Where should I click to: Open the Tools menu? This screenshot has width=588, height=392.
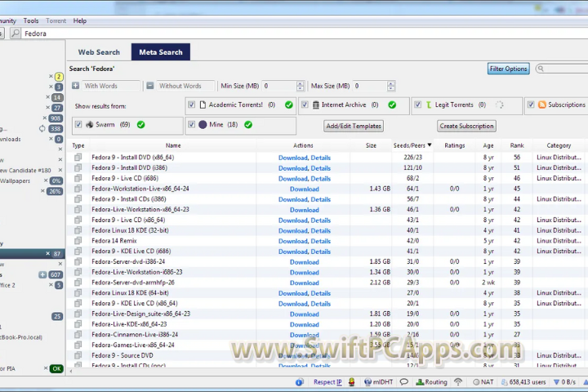[31, 20]
